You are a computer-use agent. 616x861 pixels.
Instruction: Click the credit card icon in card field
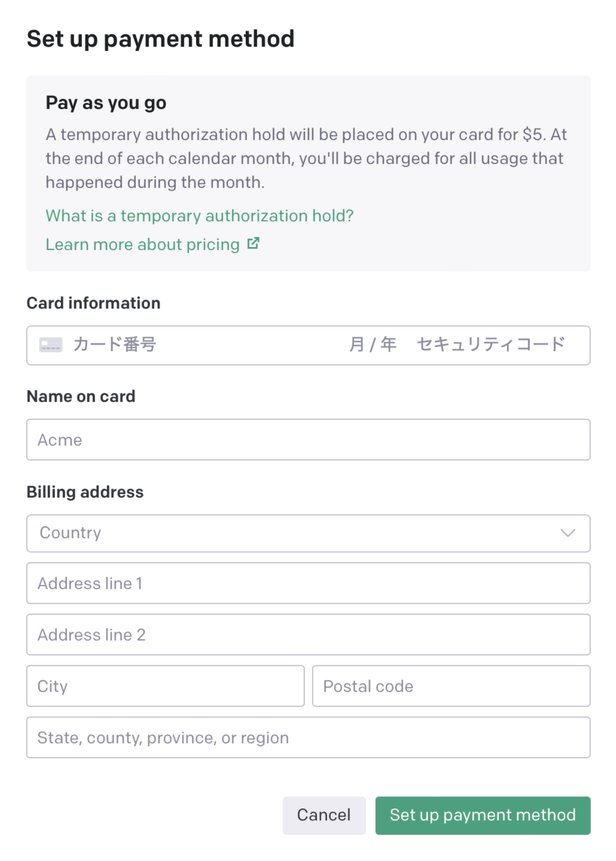point(51,345)
